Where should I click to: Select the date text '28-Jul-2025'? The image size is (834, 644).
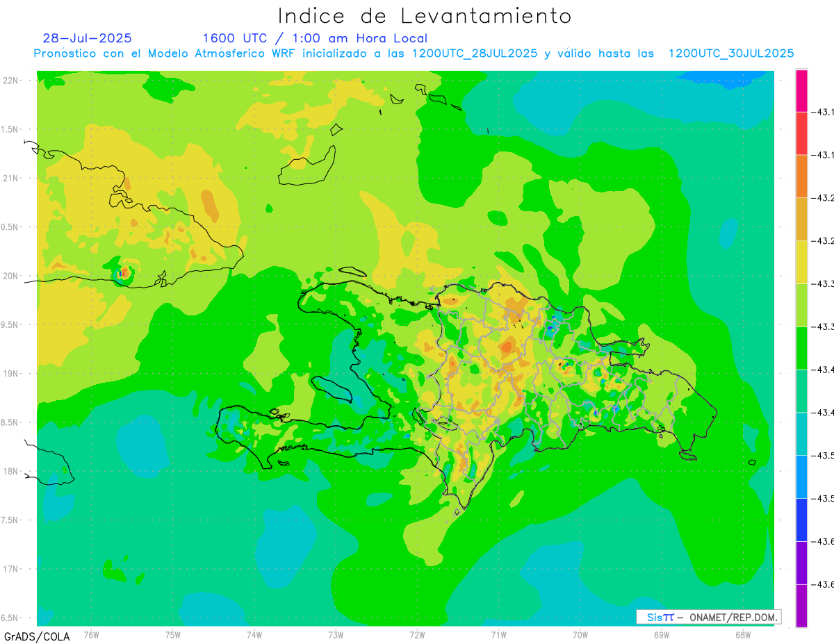coord(87,38)
